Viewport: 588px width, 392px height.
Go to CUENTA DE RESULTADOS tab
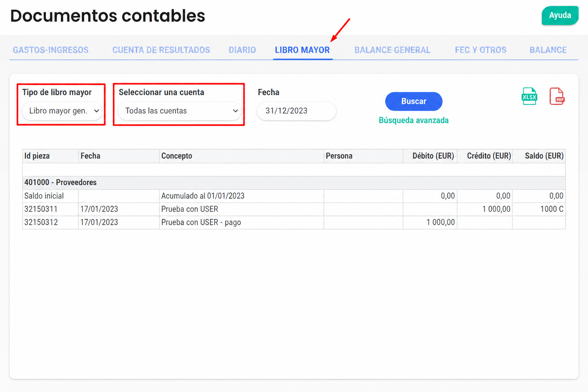(x=161, y=50)
